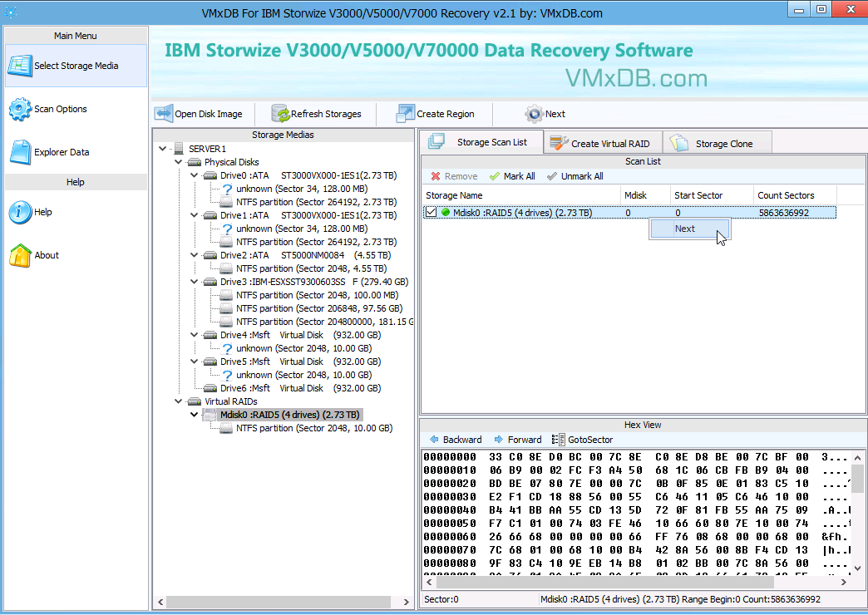Uncheck the Mdisk0 RAID5 scan list checkbox
Viewport: 868px width, 615px height.
click(432, 213)
